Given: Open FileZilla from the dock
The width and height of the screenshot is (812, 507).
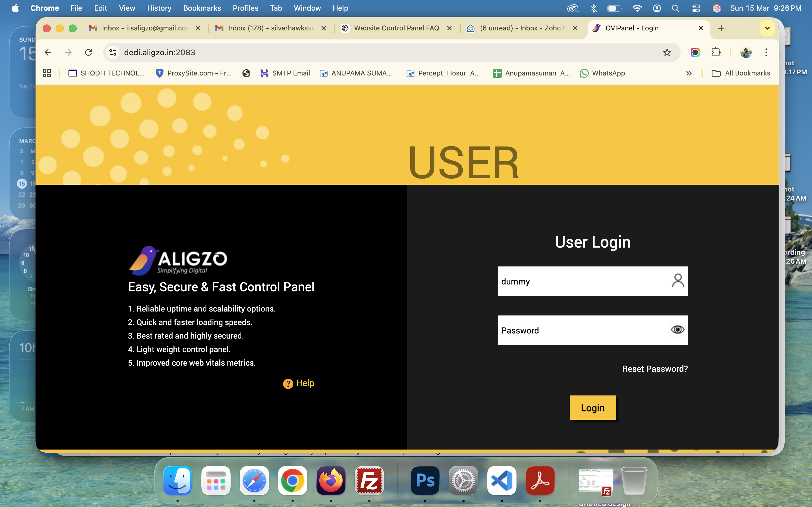Looking at the screenshot, I should point(369,481).
